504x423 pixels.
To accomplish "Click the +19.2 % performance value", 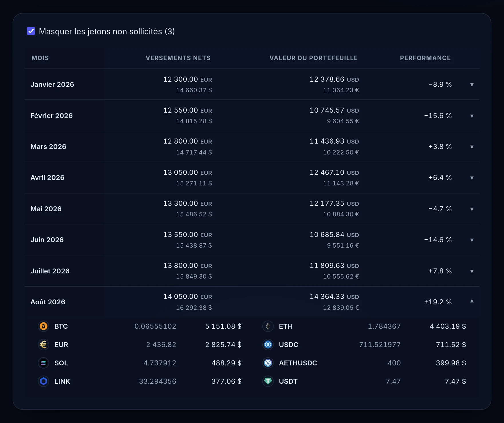I will pos(438,302).
